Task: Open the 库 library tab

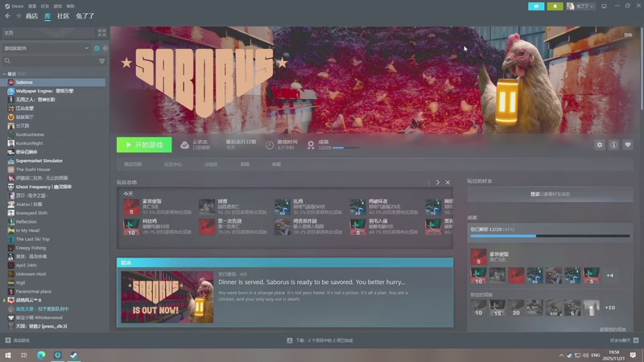Action: [x=47, y=16]
